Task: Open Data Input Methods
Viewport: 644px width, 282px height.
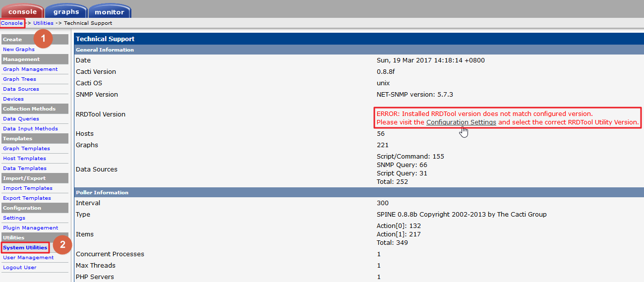Action: coord(30,129)
